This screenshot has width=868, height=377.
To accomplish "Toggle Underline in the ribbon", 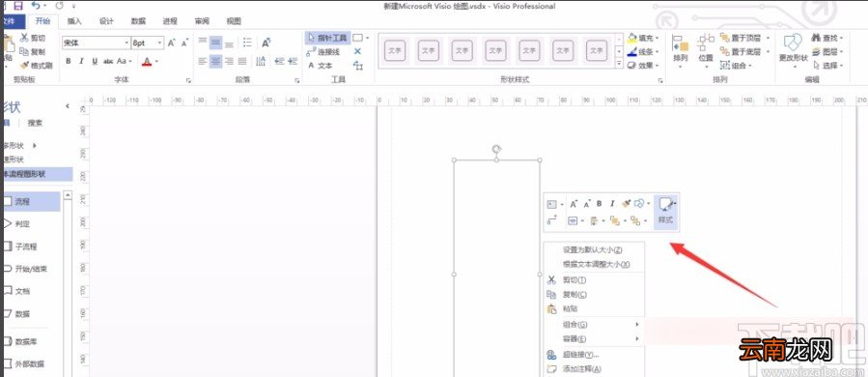I will click(x=95, y=61).
